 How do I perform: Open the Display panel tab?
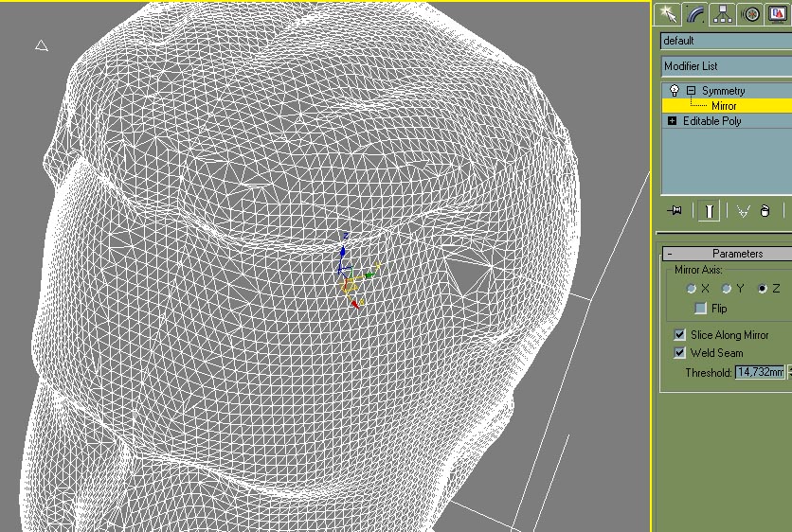click(x=779, y=13)
